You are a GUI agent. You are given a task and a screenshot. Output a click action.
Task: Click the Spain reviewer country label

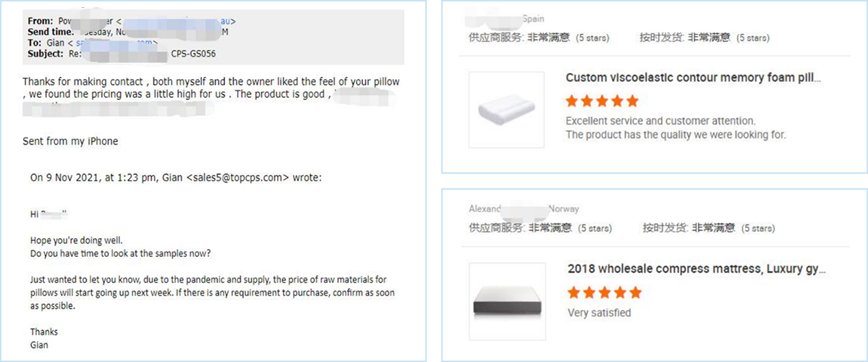pos(533,19)
